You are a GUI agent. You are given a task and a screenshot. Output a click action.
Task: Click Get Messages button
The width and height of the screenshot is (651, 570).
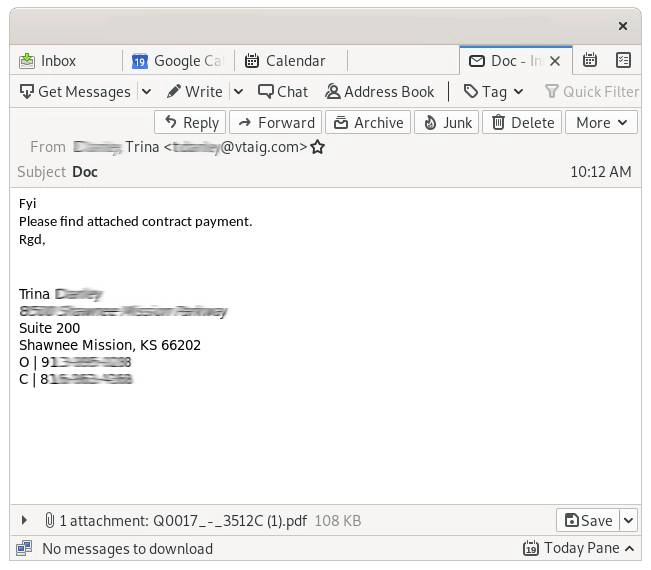(x=76, y=91)
